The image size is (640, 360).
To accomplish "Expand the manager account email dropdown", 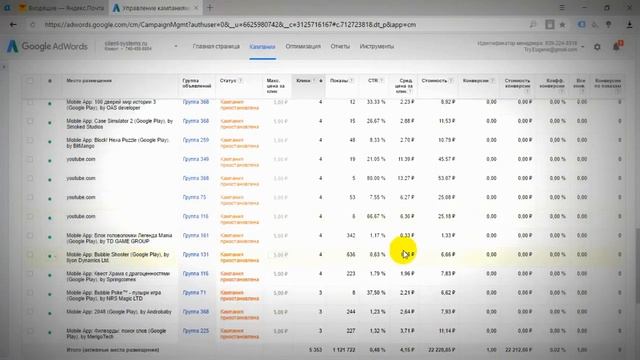I will pos(582,47).
